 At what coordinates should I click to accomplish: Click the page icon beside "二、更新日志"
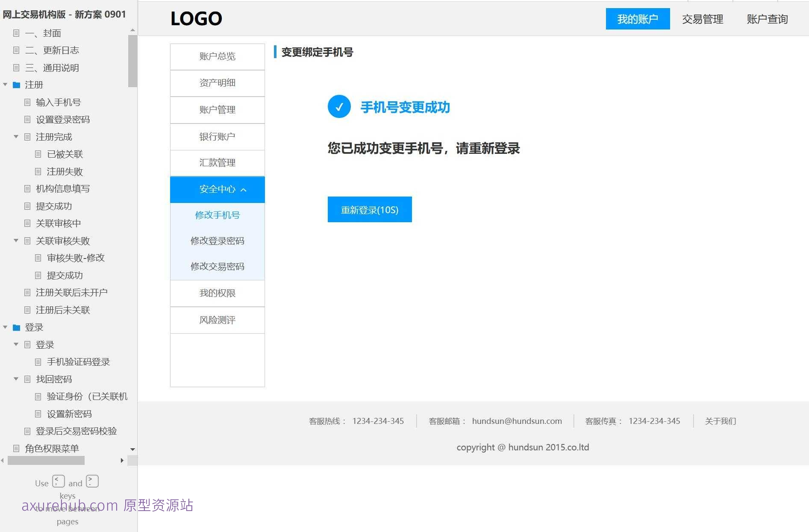(16, 50)
